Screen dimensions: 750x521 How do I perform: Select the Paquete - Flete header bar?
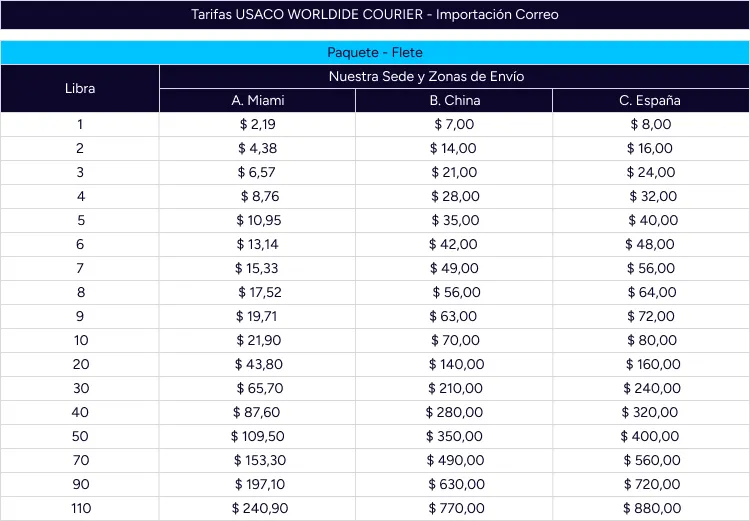point(375,53)
